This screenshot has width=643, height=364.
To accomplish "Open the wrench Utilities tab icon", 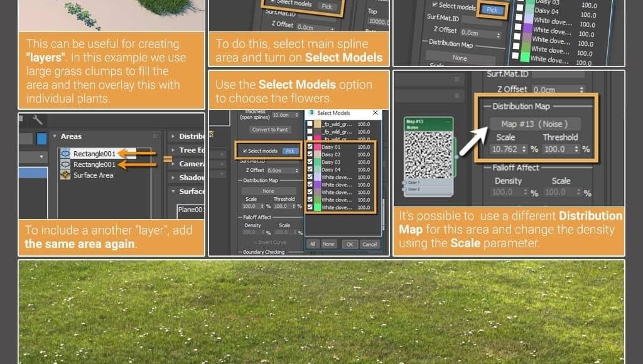I will 38,120.
